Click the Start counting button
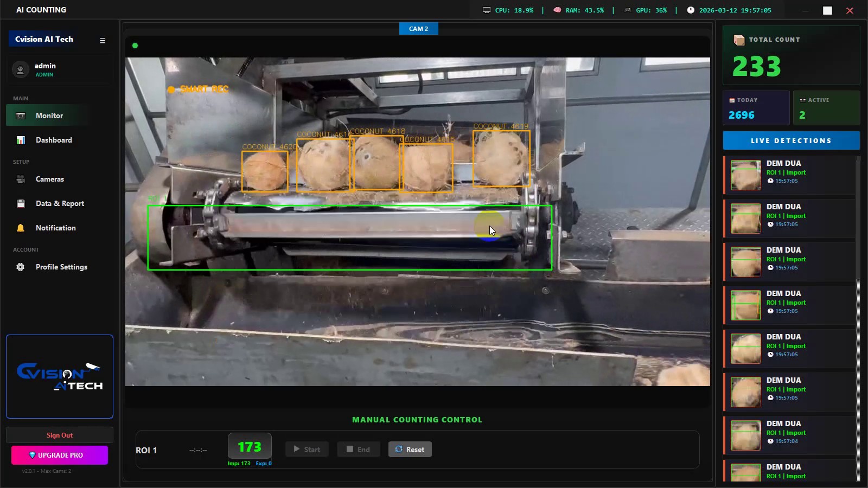This screenshot has height=488, width=868. click(x=307, y=449)
